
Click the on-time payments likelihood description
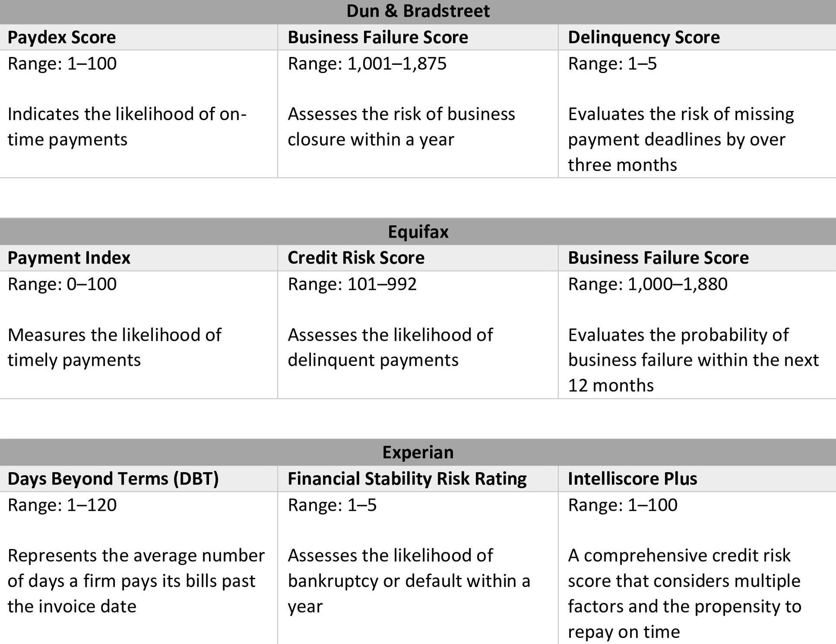click(x=127, y=127)
